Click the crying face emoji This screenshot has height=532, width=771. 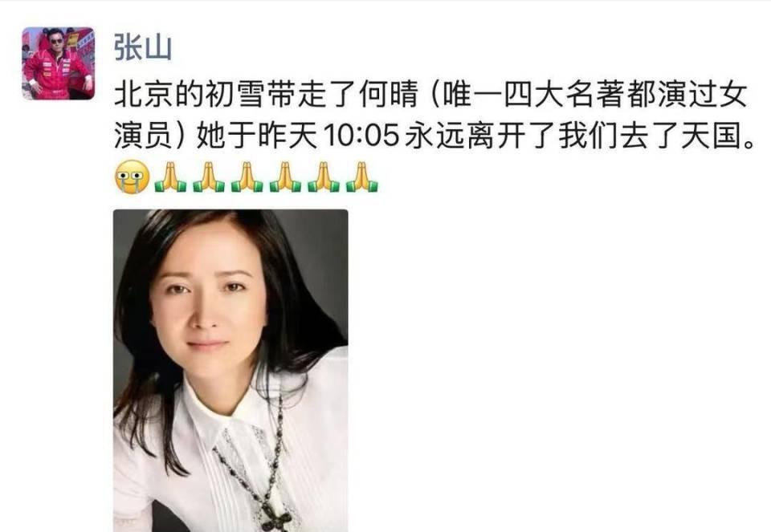[x=133, y=177]
